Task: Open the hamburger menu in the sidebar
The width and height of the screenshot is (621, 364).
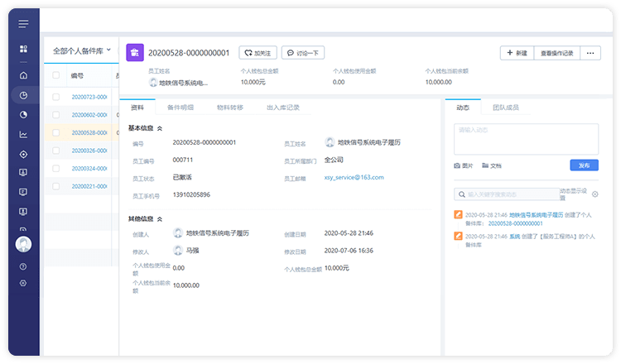Action: pos(23,24)
